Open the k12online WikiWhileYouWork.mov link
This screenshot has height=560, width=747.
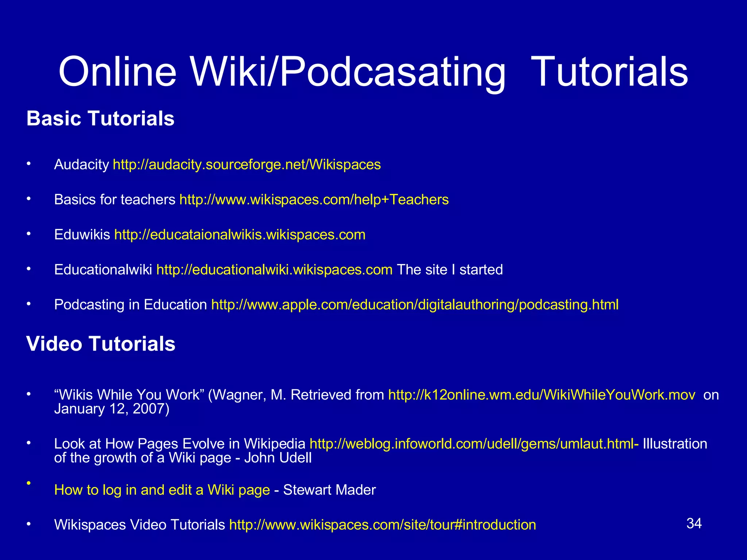point(542,395)
